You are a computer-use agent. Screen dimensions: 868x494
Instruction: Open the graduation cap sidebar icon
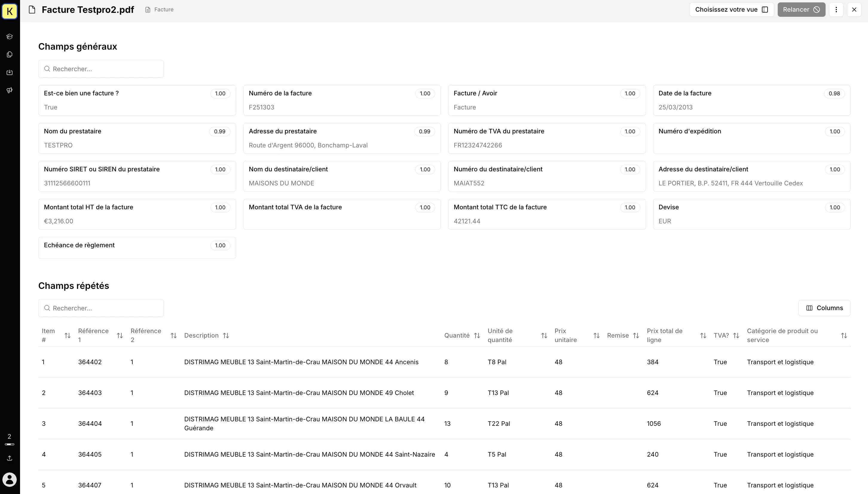pos(10,37)
